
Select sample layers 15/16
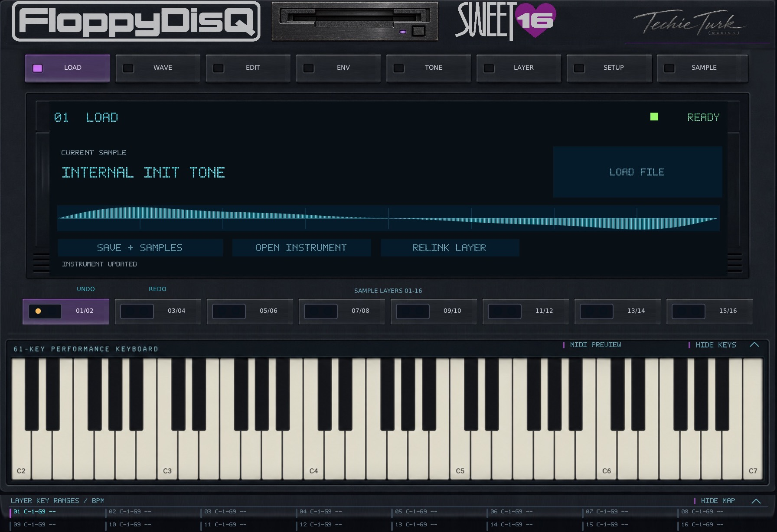click(709, 311)
